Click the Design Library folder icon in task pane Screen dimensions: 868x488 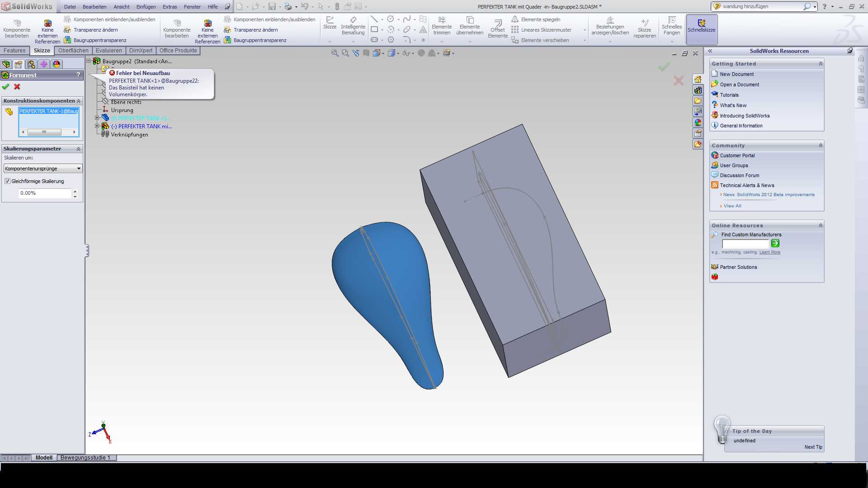point(698,101)
